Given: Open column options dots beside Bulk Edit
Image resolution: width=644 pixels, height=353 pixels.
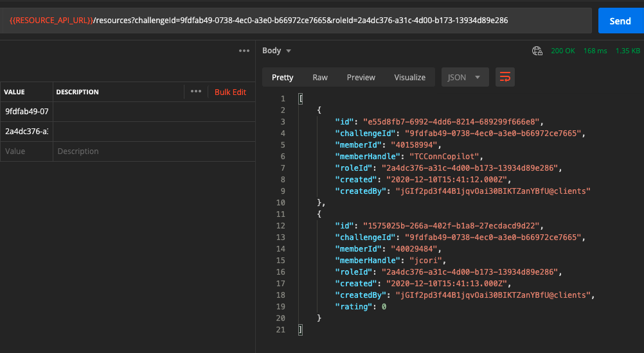Looking at the screenshot, I should [x=196, y=91].
